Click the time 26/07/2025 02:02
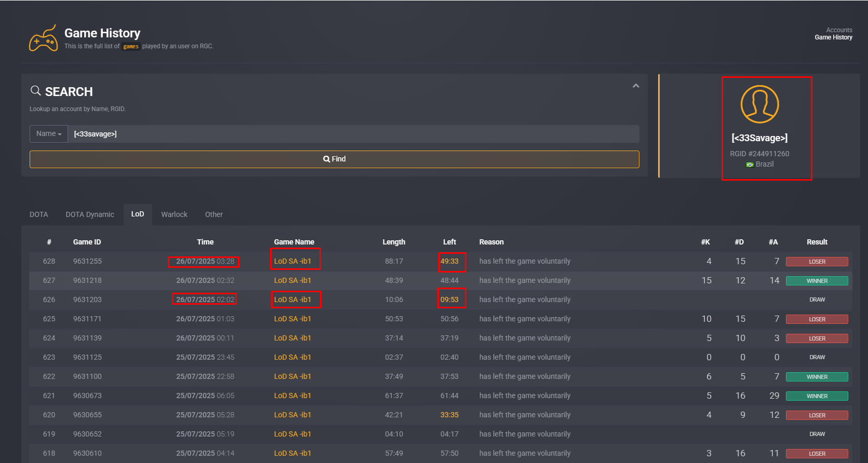Screen dimensions: 868x463 point(205,299)
